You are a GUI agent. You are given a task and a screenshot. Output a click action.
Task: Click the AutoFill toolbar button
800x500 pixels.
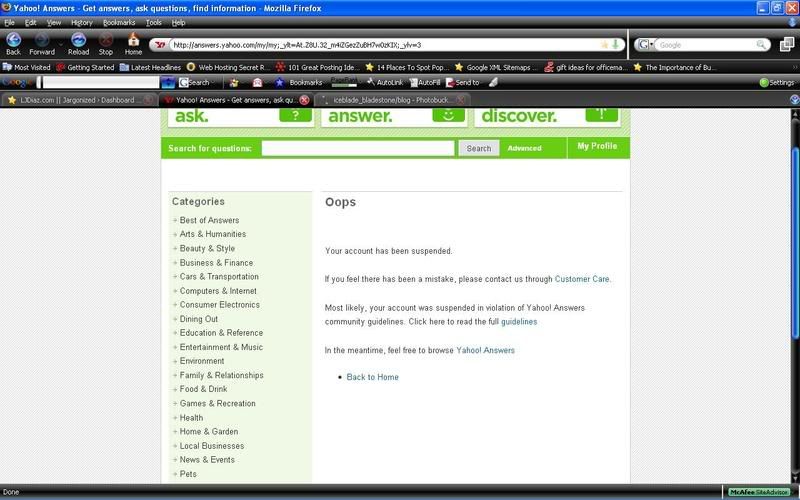pos(424,82)
